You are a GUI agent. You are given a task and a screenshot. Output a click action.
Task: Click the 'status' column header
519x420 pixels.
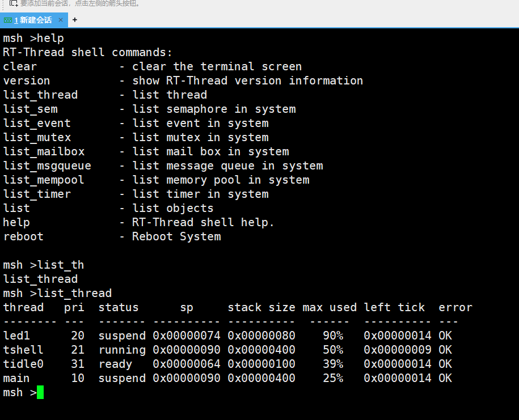point(119,308)
